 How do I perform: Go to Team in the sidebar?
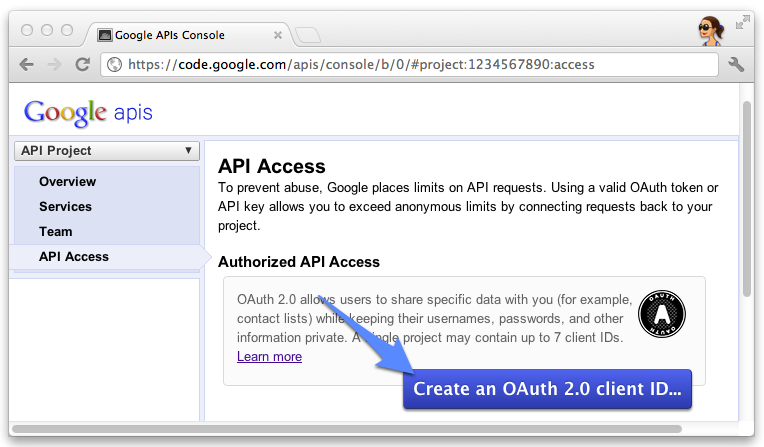pos(56,232)
